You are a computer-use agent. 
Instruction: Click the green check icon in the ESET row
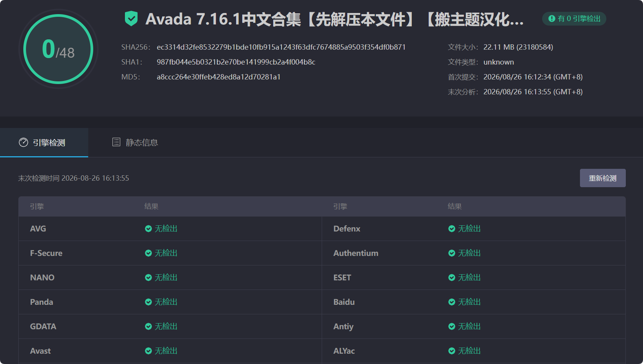pos(452,278)
